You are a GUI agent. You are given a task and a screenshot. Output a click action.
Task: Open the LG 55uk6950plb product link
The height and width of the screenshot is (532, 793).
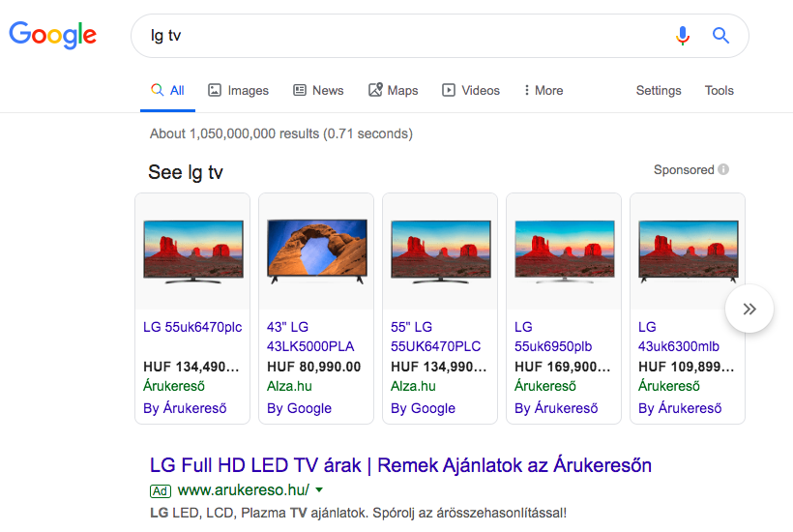(553, 337)
